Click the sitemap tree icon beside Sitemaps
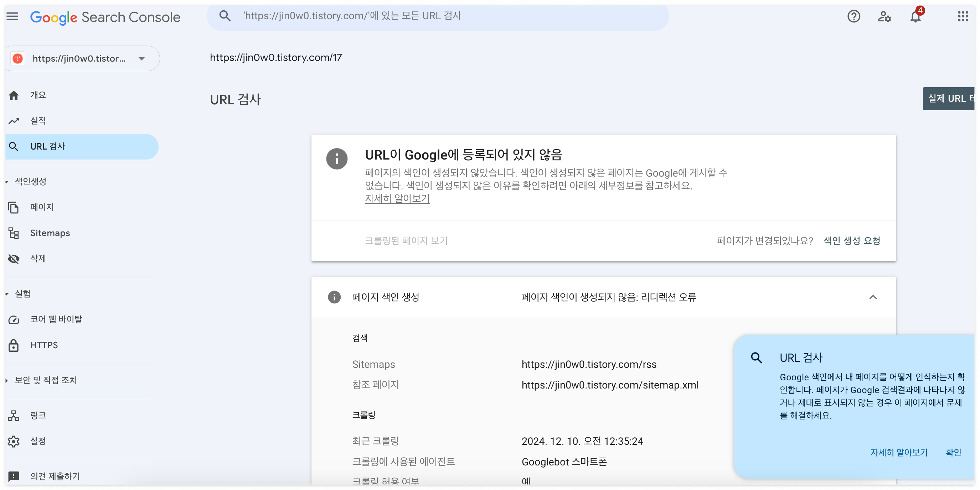 tap(14, 233)
